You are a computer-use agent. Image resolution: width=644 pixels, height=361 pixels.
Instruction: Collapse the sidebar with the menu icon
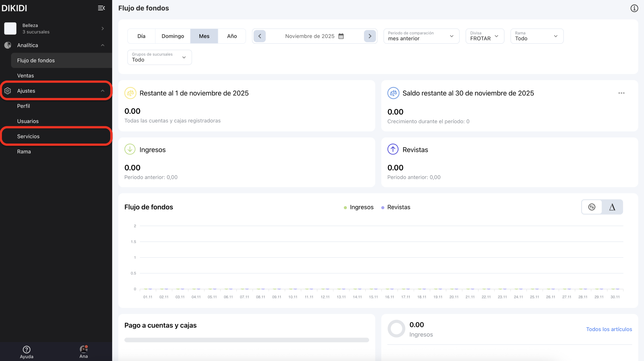pos(101,8)
